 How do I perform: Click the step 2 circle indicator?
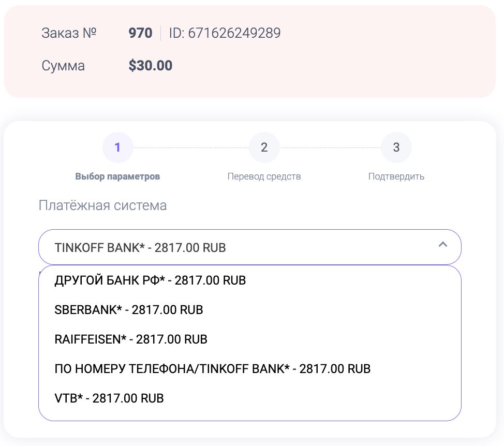[264, 147]
